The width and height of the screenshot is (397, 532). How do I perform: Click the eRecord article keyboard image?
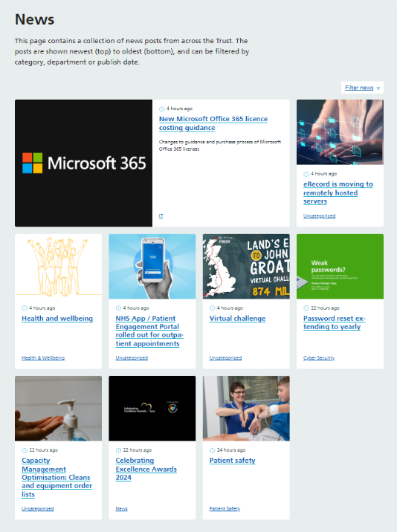click(340, 132)
